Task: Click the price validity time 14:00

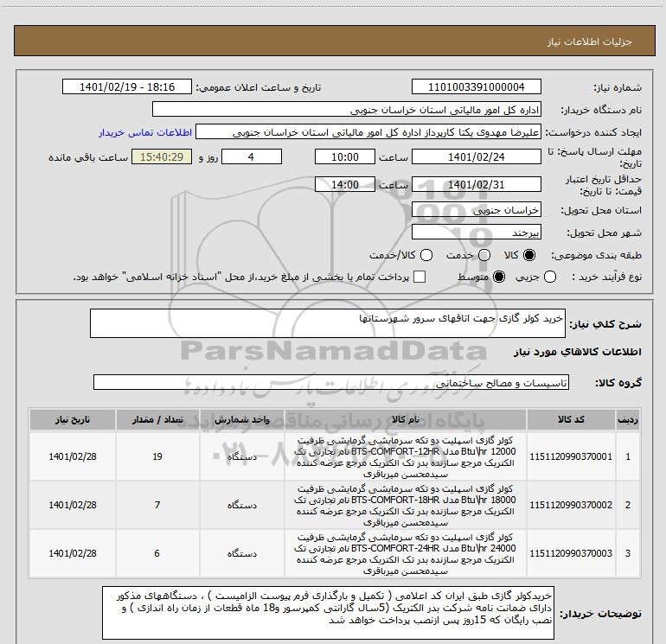Action: [x=345, y=184]
